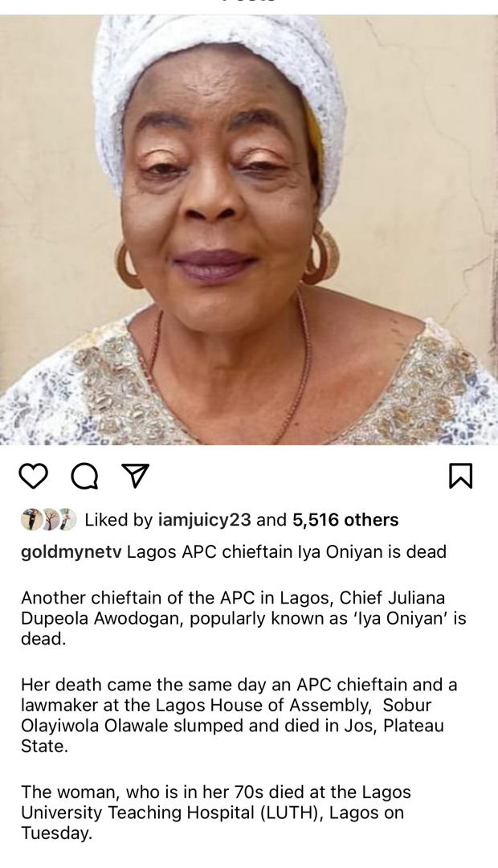Tap the 'Liked by' label
Image resolution: width=498 pixels, height=868 pixels.
pyautogui.click(x=118, y=520)
